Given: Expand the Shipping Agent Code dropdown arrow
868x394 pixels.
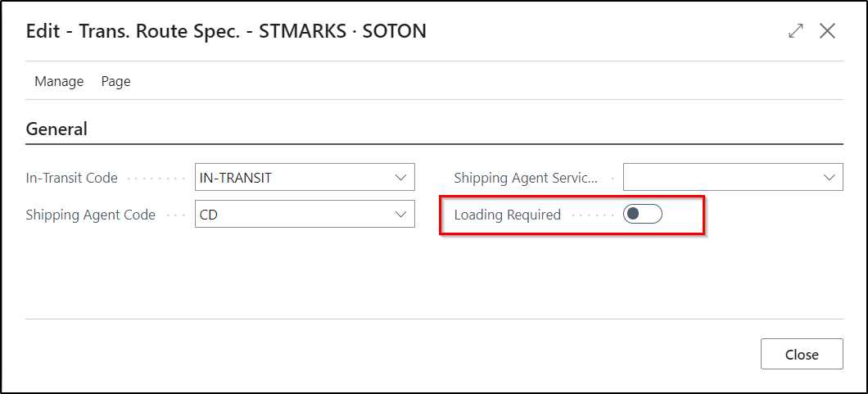Looking at the screenshot, I should pyautogui.click(x=400, y=215).
